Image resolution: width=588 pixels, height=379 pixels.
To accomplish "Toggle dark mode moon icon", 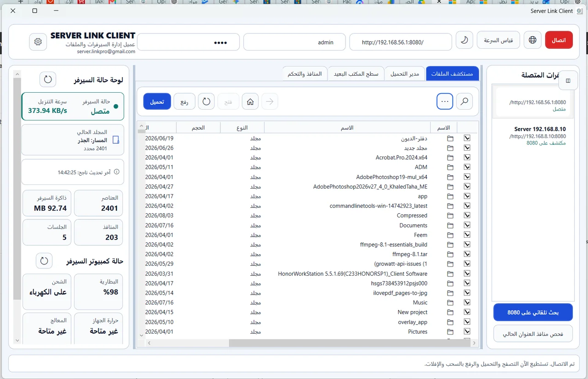I will click(464, 40).
